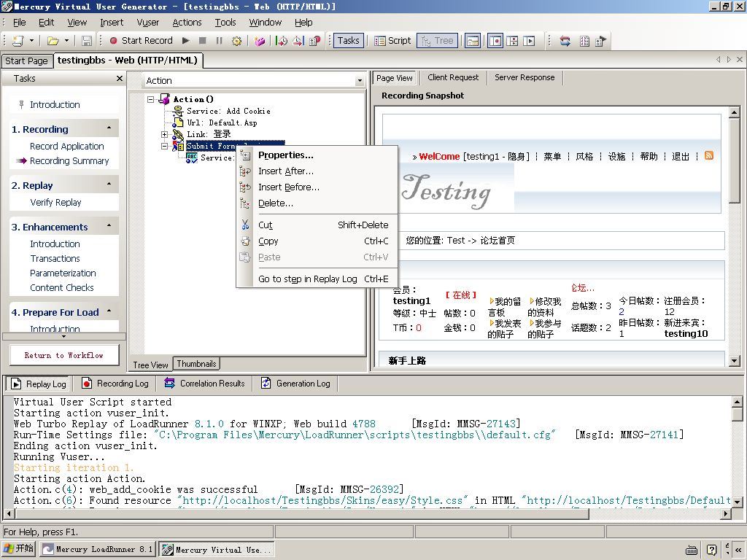The width and height of the screenshot is (747, 560).
Task: Select the Url: Default.Asp tree step
Action: [222, 122]
